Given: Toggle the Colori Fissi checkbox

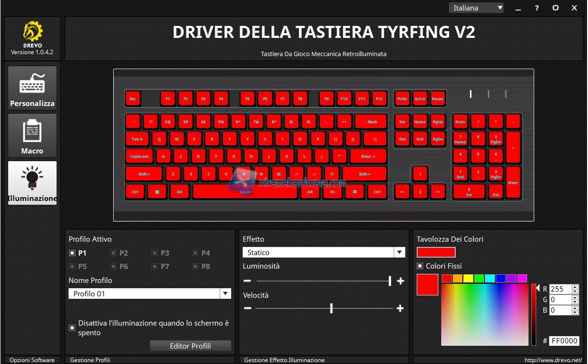Looking at the screenshot, I should 420,266.
